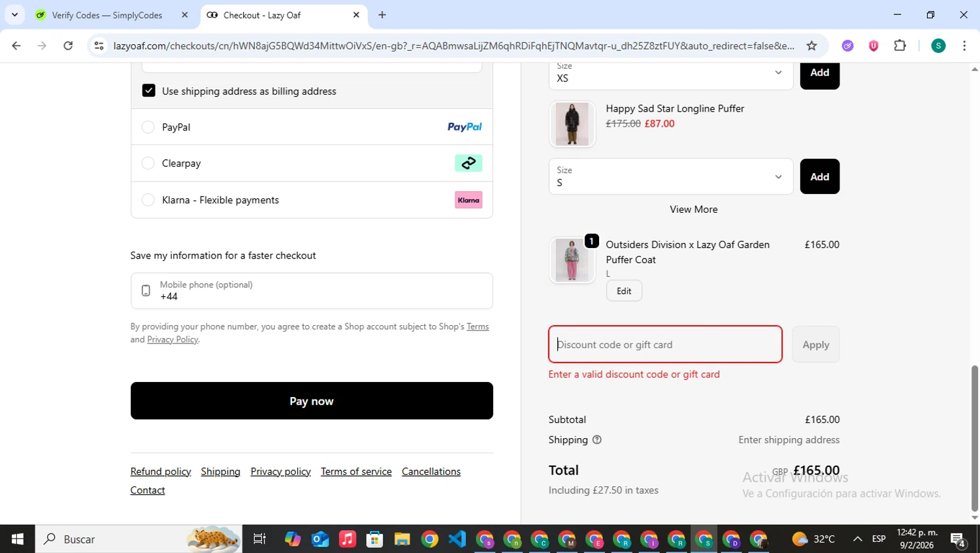Image resolution: width=980 pixels, height=553 pixels.
Task: Open the tab search chevron
Action: 14,14
